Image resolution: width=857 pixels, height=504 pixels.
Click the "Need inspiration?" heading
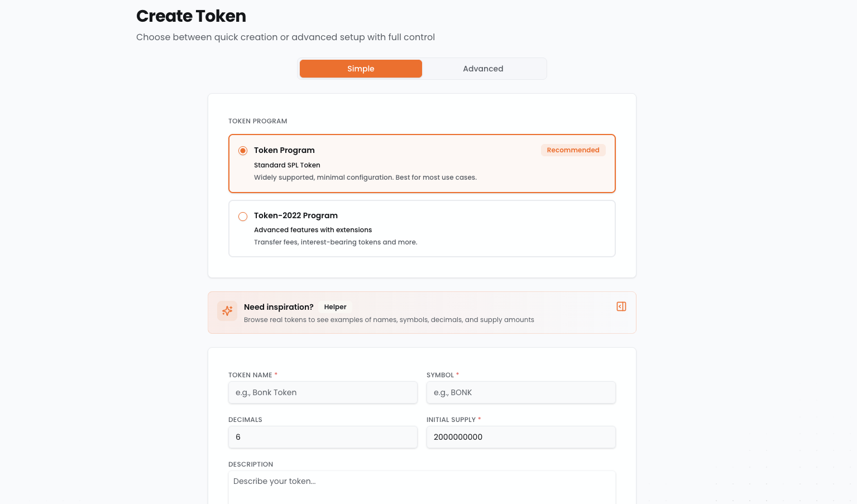tap(279, 307)
